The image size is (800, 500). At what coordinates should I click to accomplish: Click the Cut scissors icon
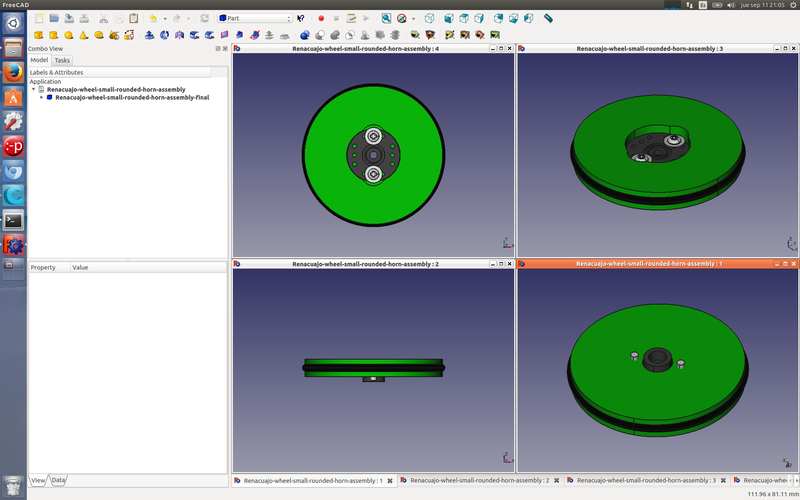103,18
